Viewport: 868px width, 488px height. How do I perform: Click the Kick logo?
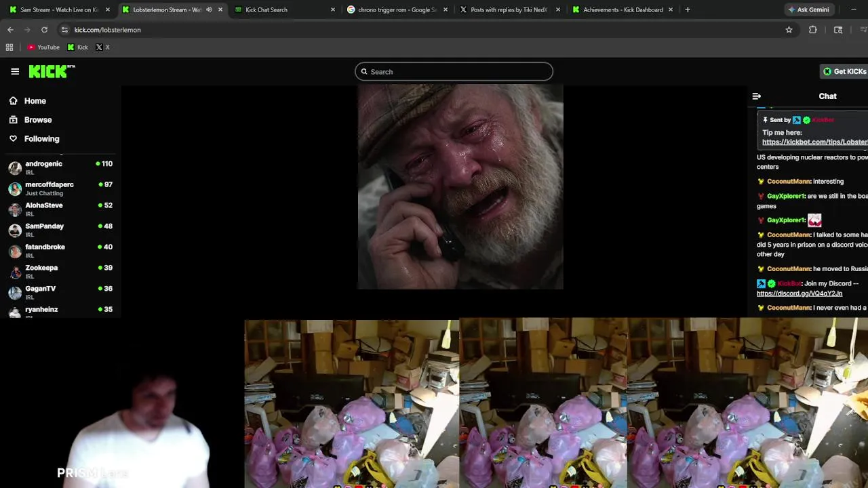pyautogui.click(x=52, y=71)
